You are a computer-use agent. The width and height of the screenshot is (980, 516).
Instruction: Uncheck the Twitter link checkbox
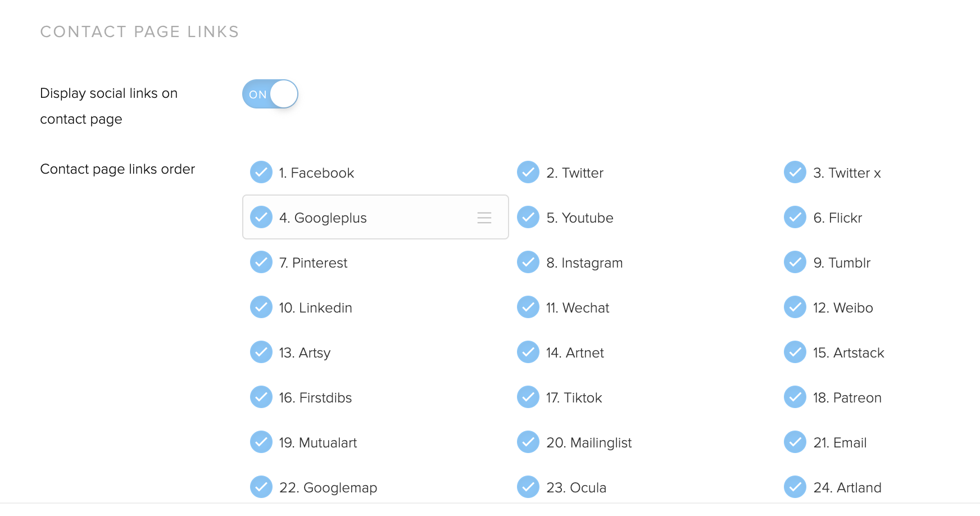coord(528,172)
